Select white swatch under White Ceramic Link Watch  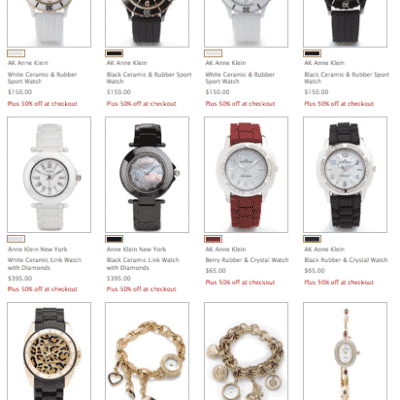coord(16,239)
